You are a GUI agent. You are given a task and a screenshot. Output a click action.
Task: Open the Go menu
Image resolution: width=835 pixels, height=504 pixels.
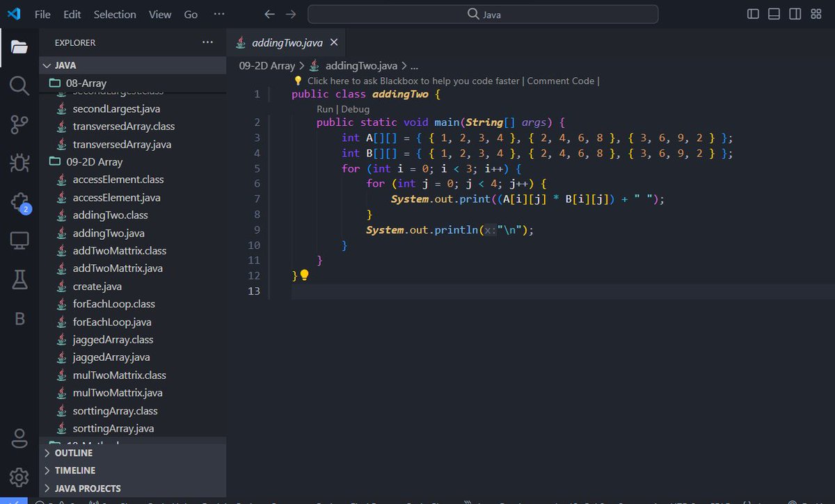pyautogui.click(x=191, y=14)
